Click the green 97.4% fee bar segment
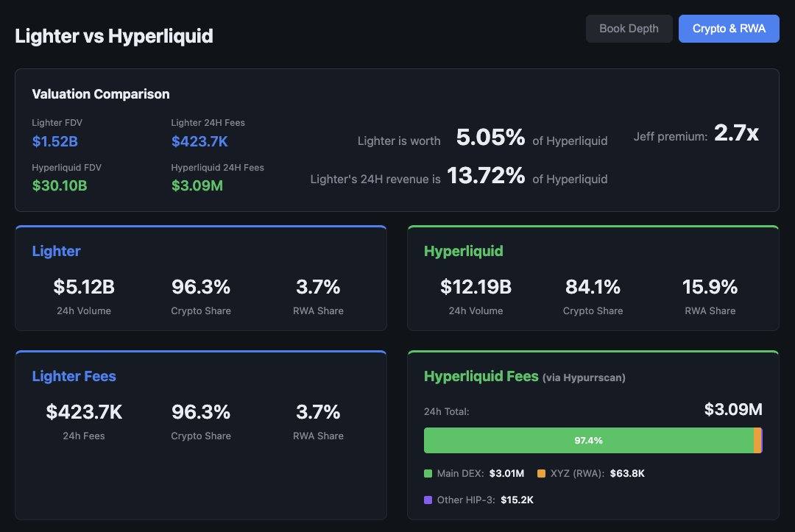795x532 pixels. click(588, 440)
